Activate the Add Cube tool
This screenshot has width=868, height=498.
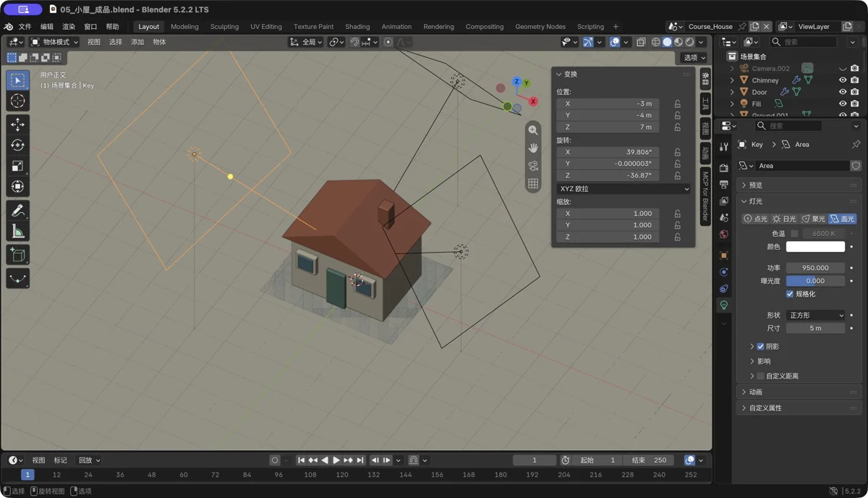(17, 255)
